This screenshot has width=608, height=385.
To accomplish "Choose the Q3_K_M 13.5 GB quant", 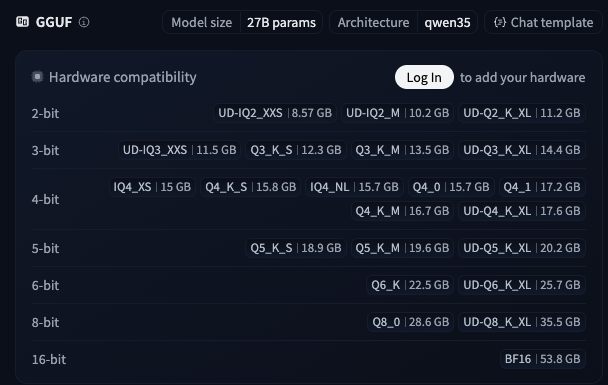I will pyautogui.click(x=402, y=150).
